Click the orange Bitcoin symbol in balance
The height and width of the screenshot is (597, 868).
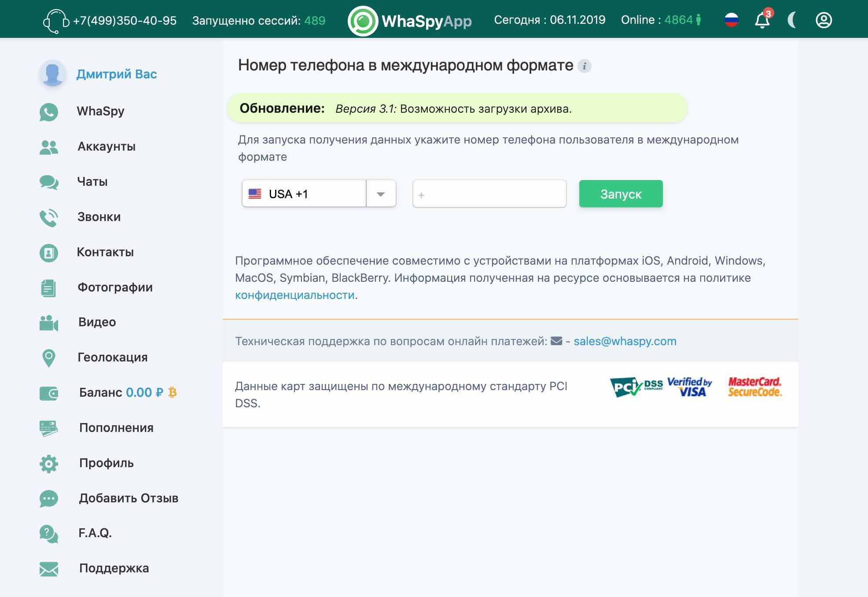point(173,392)
